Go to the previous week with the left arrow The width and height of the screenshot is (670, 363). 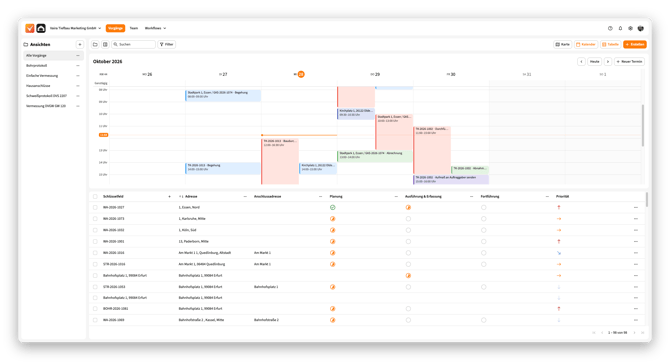(x=581, y=61)
